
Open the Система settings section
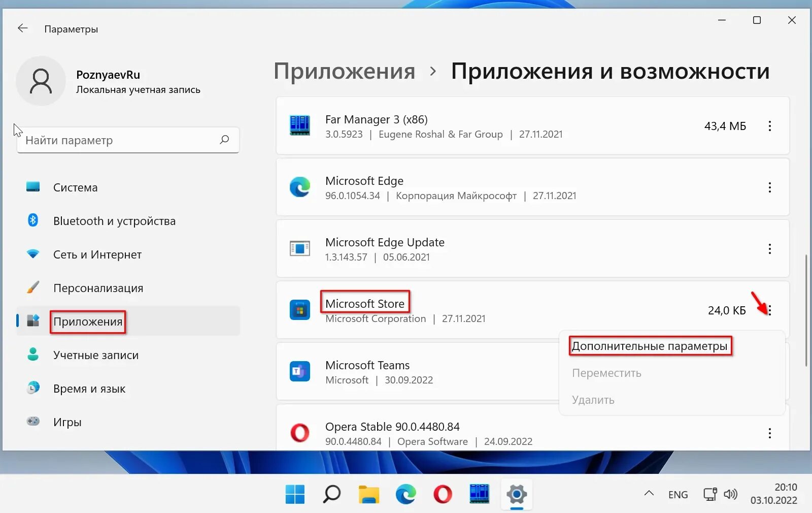[128, 187]
